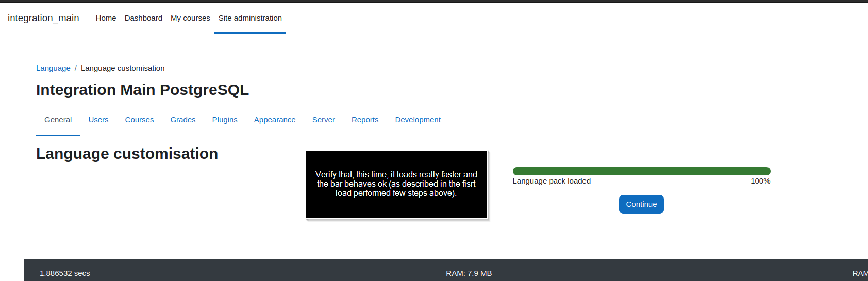Switch to the Users tab
Image resolution: width=868 pixels, height=281 pixels.
point(98,120)
